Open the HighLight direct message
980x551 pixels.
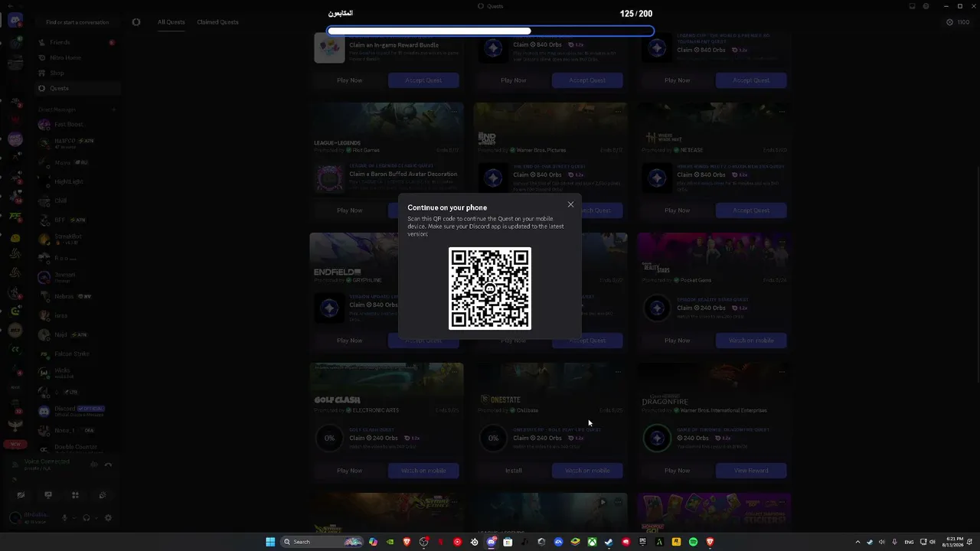click(77, 181)
